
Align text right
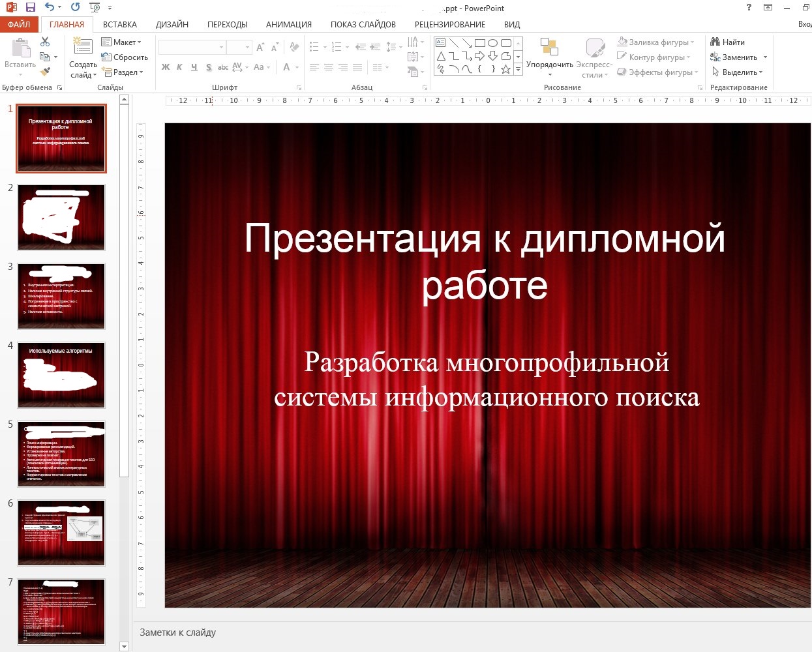[343, 67]
